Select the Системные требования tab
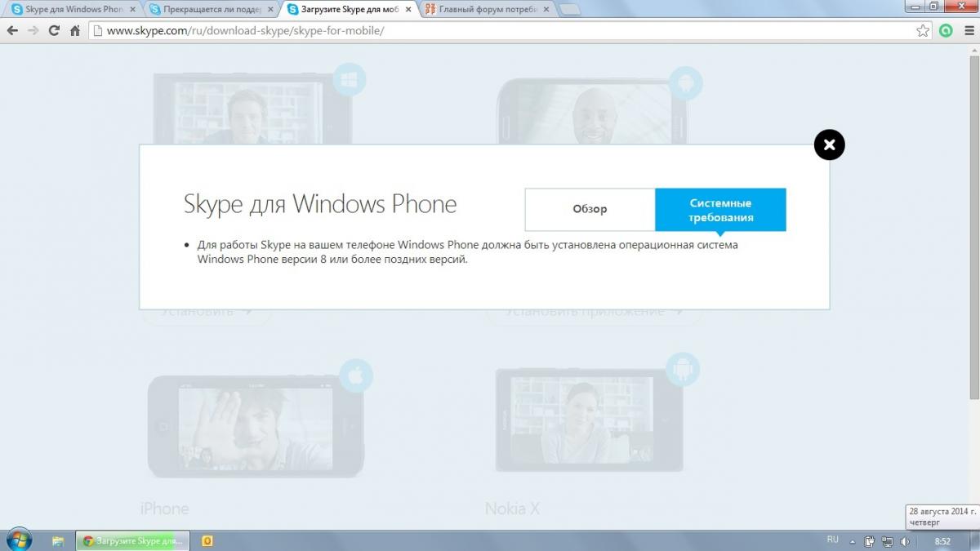The height and width of the screenshot is (551, 980). (720, 210)
